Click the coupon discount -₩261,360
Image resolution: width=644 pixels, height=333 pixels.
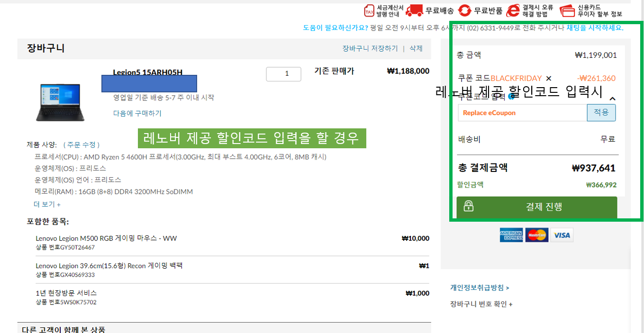click(x=596, y=78)
